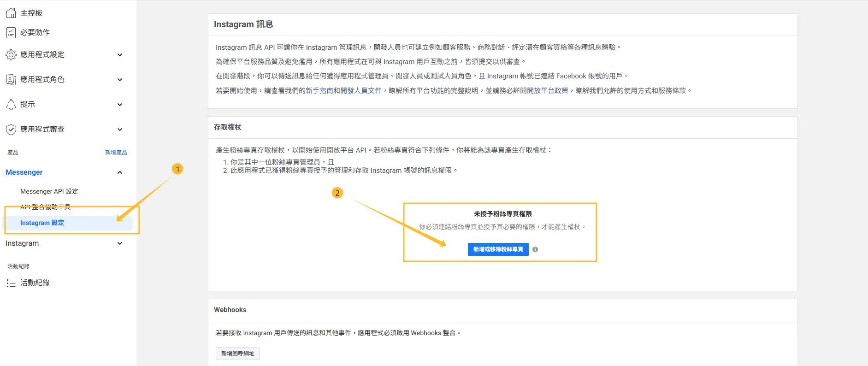Click the 應用程式角色 label
This screenshot has width=868, height=366.
[x=42, y=80]
